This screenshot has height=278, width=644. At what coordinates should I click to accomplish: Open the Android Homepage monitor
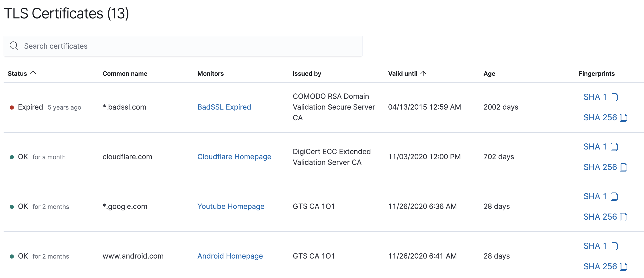pyautogui.click(x=230, y=256)
